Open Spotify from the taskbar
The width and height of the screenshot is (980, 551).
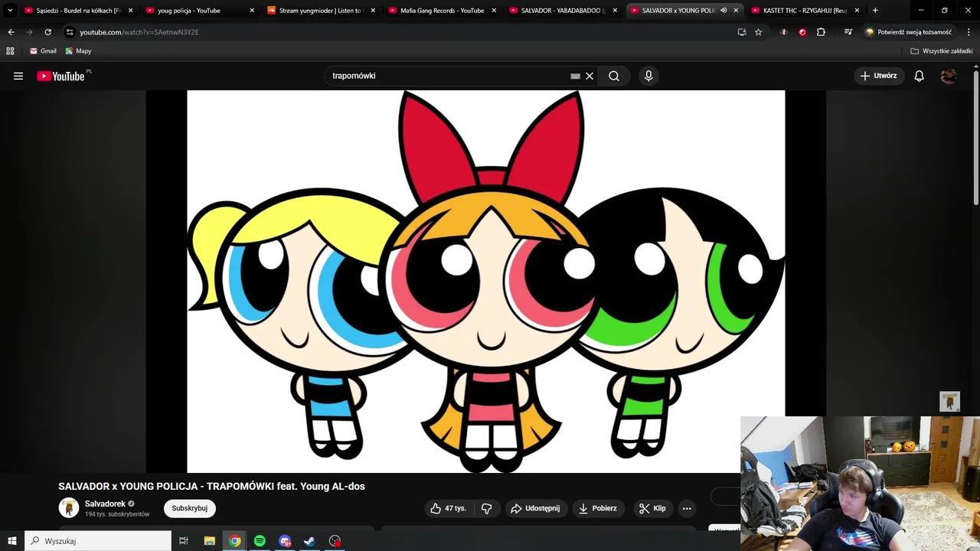(260, 541)
